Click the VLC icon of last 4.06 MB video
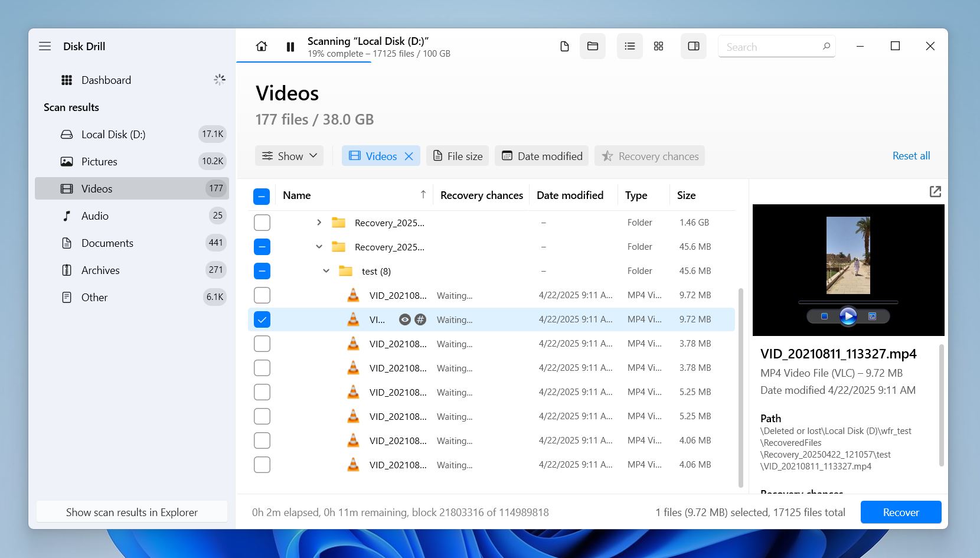The image size is (980, 558). click(353, 465)
